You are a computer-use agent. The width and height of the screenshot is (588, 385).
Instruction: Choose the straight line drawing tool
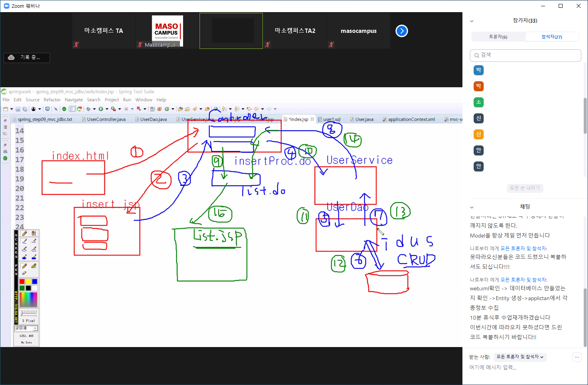(34, 241)
